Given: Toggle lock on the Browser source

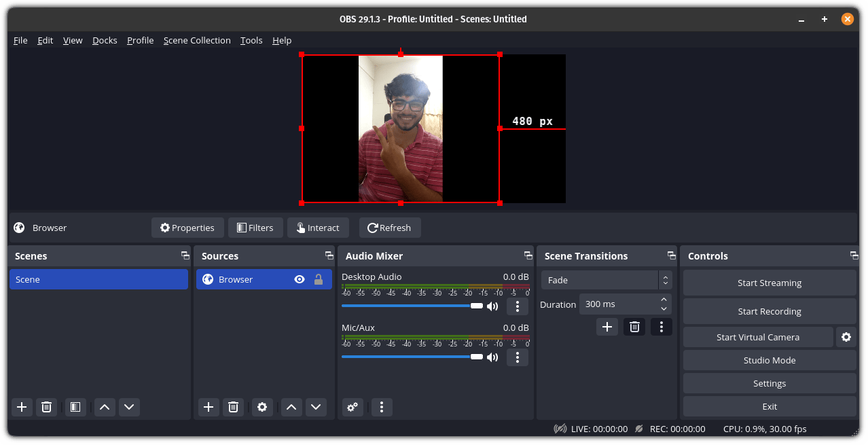Looking at the screenshot, I should click(318, 279).
